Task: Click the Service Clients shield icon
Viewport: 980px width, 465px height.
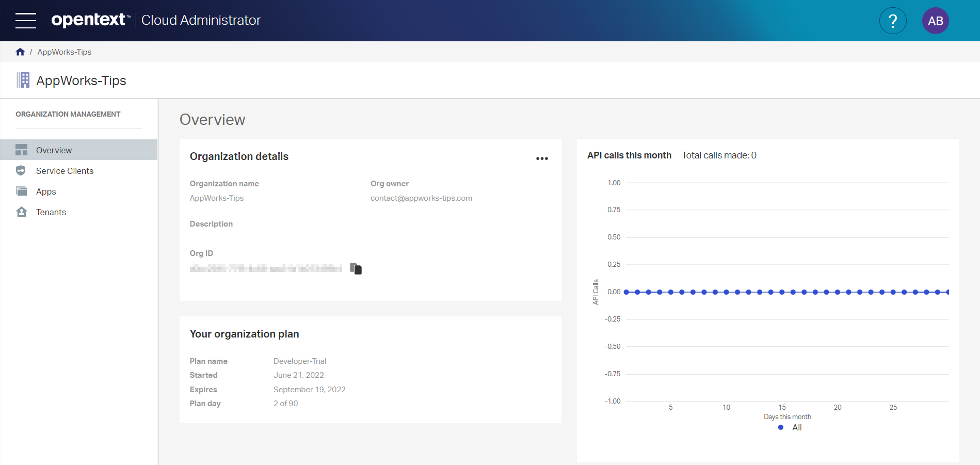Action: (x=21, y=170)
